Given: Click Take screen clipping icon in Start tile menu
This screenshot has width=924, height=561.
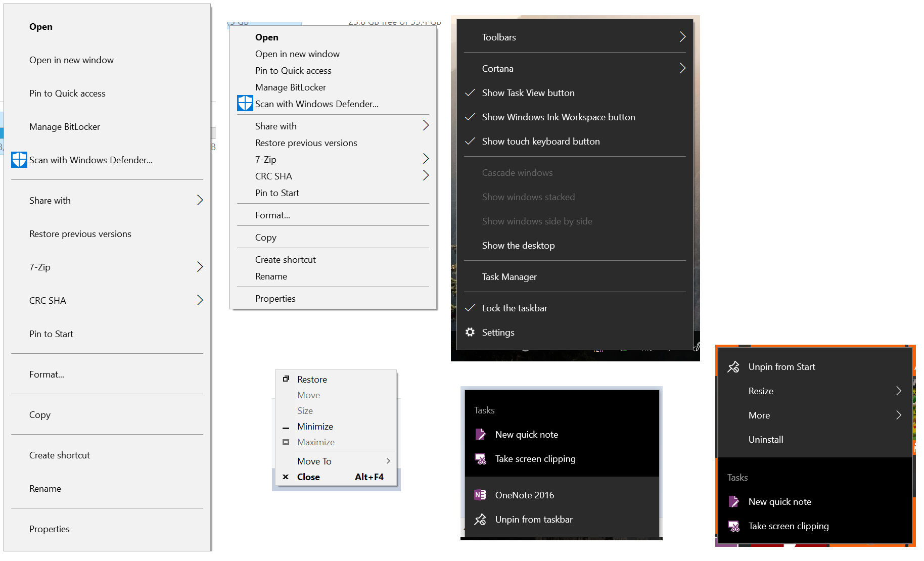Looking at the screenshot, I should (733, 526).
